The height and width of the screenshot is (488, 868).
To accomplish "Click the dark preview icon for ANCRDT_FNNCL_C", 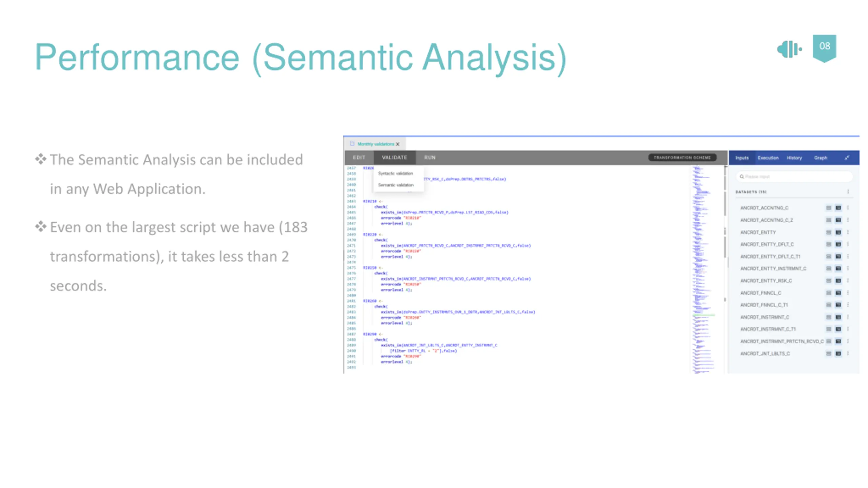I will coord(838,293).
